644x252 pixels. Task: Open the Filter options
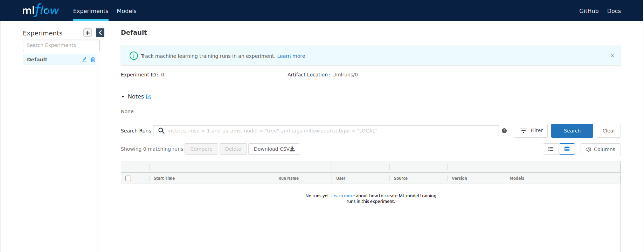pyautogui.click(x=531, y=131)
